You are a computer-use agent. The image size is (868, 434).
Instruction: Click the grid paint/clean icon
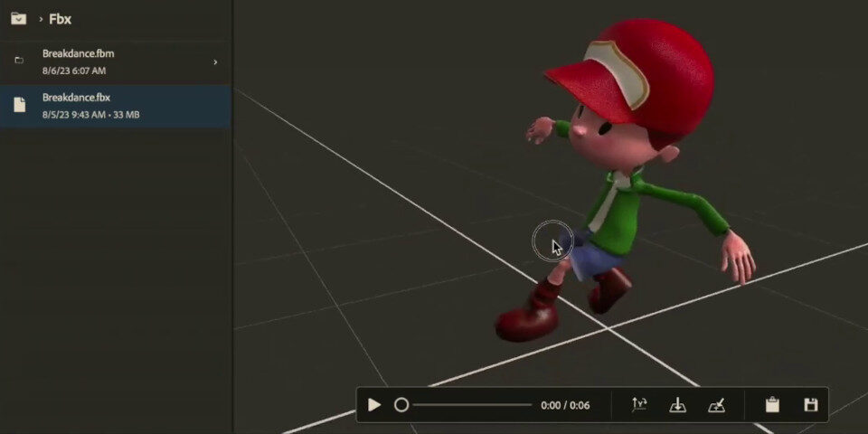716,405
